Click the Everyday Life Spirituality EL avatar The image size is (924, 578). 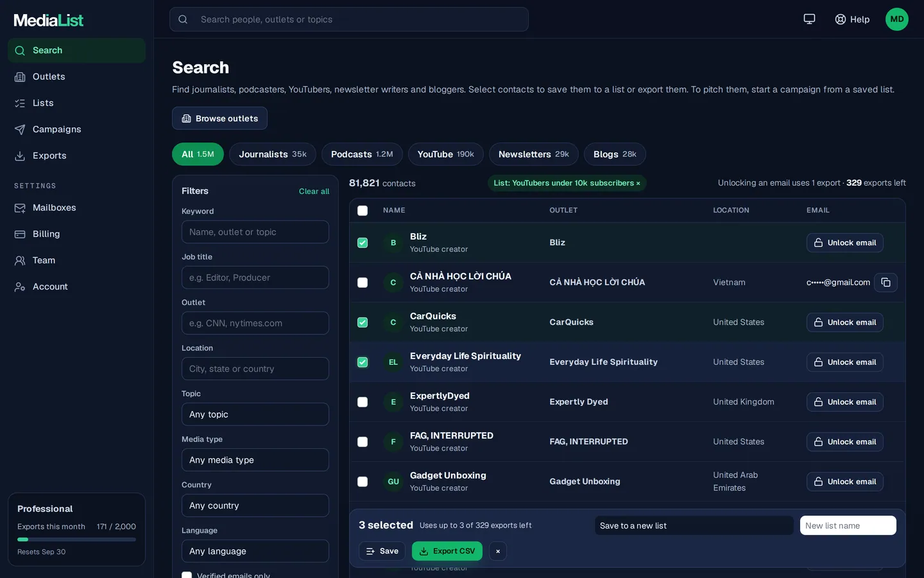click(x=393, y=362)
